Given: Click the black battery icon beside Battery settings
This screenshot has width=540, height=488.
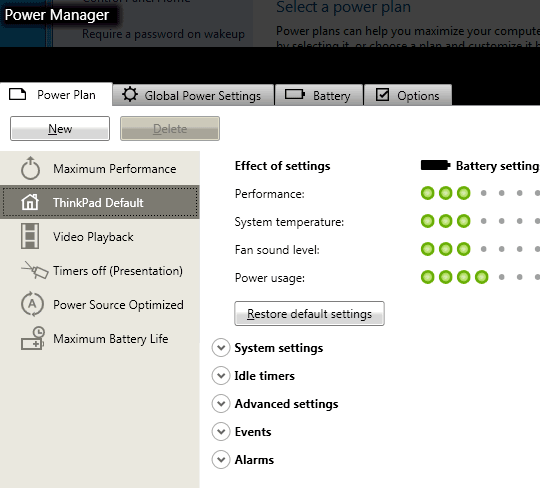Looking at the screenshot, I should pyautogui.click(x=435, y=165).
